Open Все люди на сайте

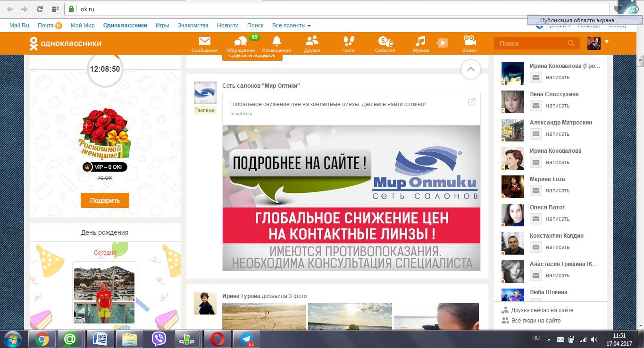pos(536,321)
